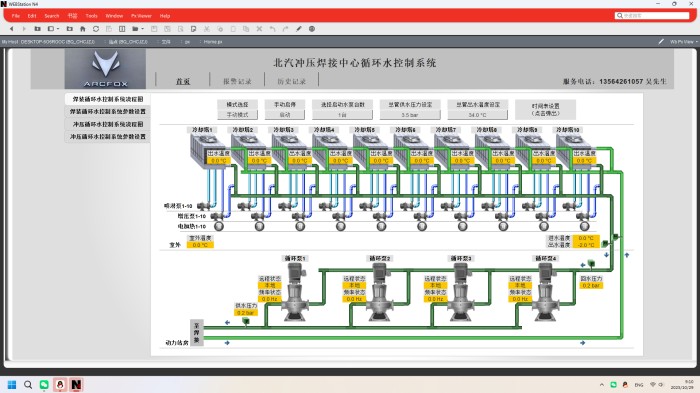This screenshot has height=393, width=700.
Task: Click the circulation pump 3 graphic
Action: 460,292
